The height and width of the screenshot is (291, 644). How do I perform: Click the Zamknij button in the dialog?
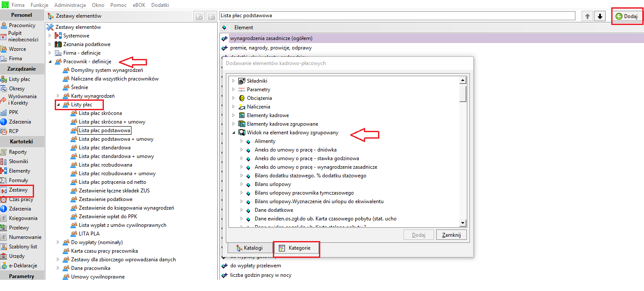[x=451, y=235]
